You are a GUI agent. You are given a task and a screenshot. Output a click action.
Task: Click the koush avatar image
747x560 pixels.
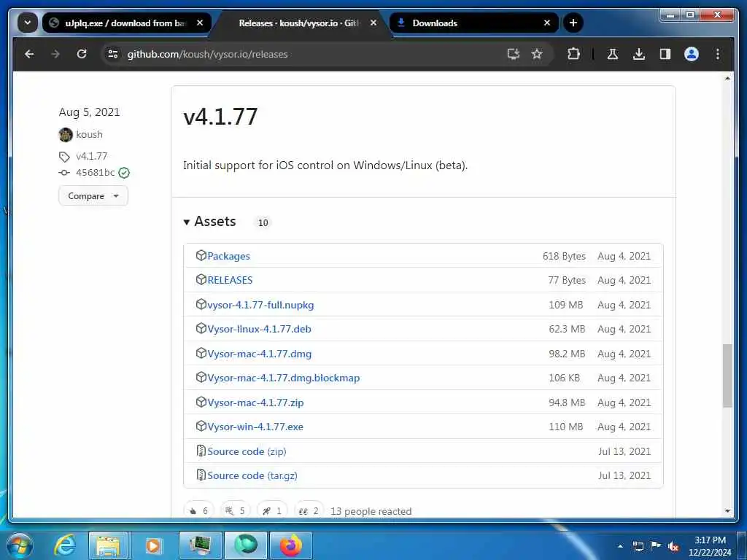[66, 135]
